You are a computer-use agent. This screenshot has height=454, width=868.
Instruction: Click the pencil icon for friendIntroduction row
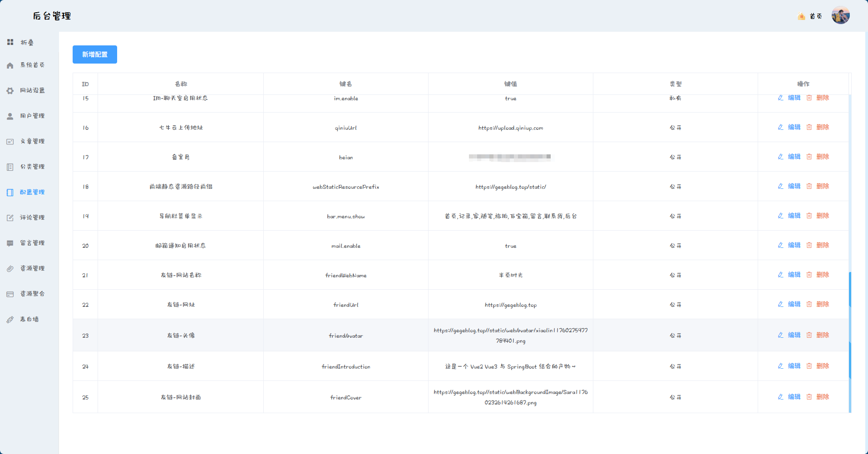(780, 366)
